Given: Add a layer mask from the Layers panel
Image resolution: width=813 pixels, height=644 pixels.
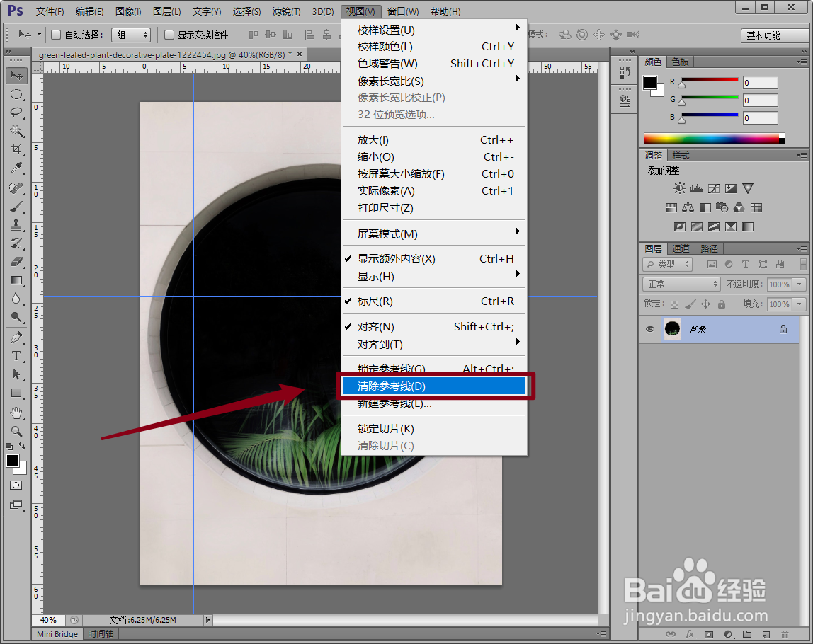Looking at the screenshot, I should [709, 634].
